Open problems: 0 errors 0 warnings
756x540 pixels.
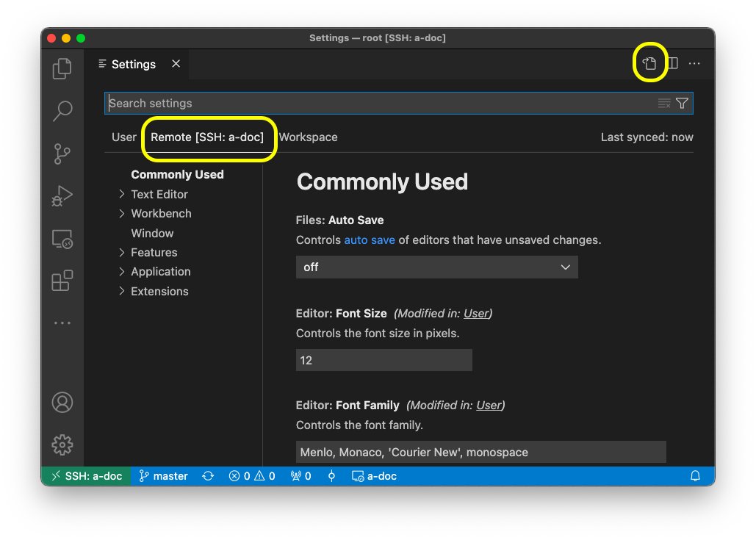pos(252,476)
